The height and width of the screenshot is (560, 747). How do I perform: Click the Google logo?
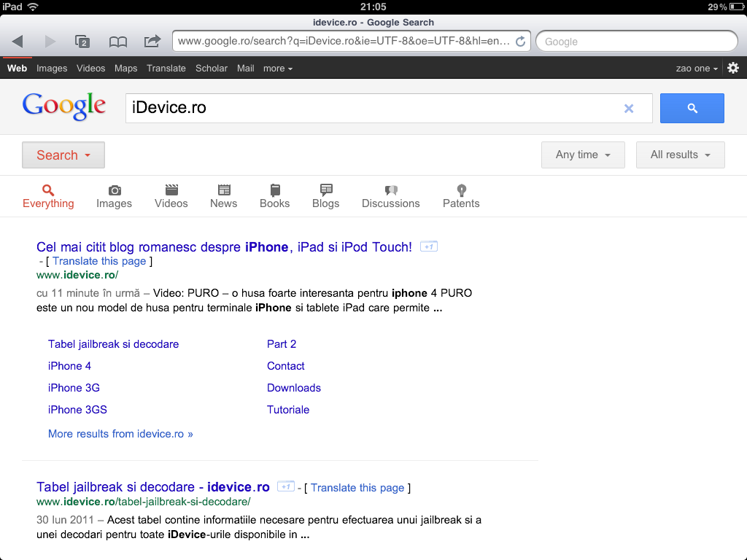[64, 106]
